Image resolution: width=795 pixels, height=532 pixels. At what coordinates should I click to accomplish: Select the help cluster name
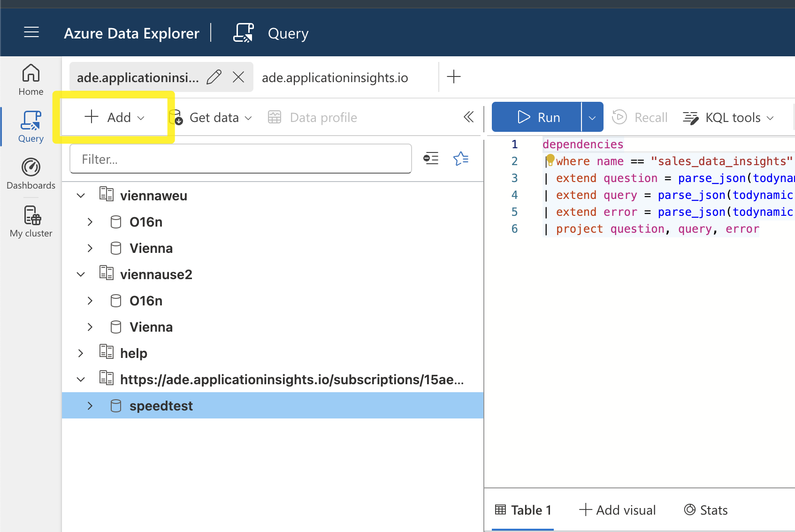click(134, 353)
